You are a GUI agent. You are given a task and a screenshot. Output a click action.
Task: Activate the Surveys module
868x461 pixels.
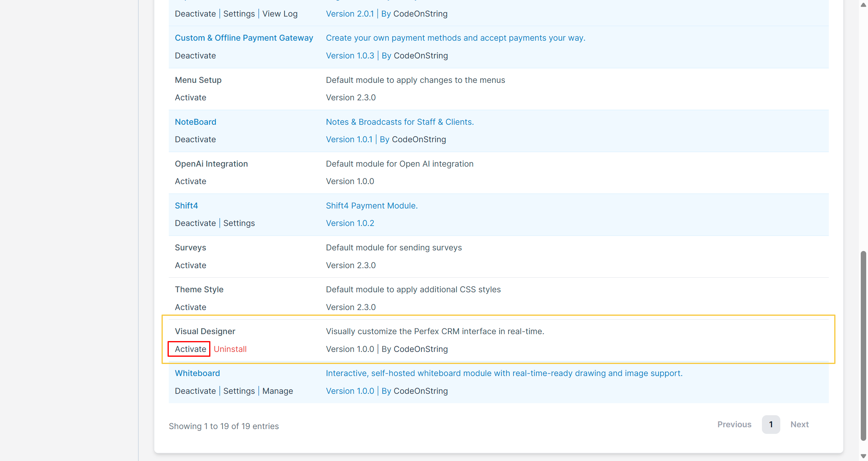[190, 265]
